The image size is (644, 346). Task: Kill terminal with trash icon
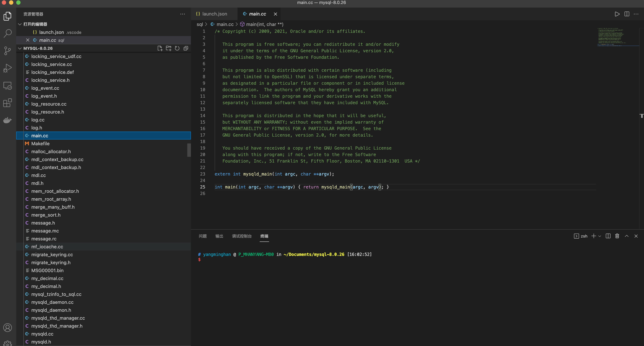point(617,236)
